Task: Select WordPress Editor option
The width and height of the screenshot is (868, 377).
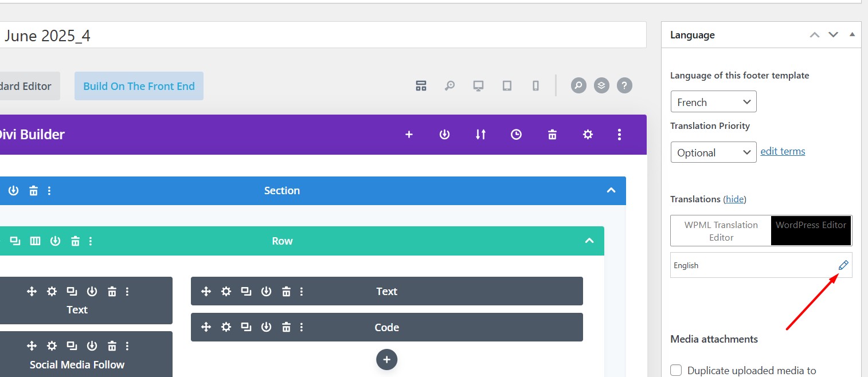Action: tap(811, 231)
